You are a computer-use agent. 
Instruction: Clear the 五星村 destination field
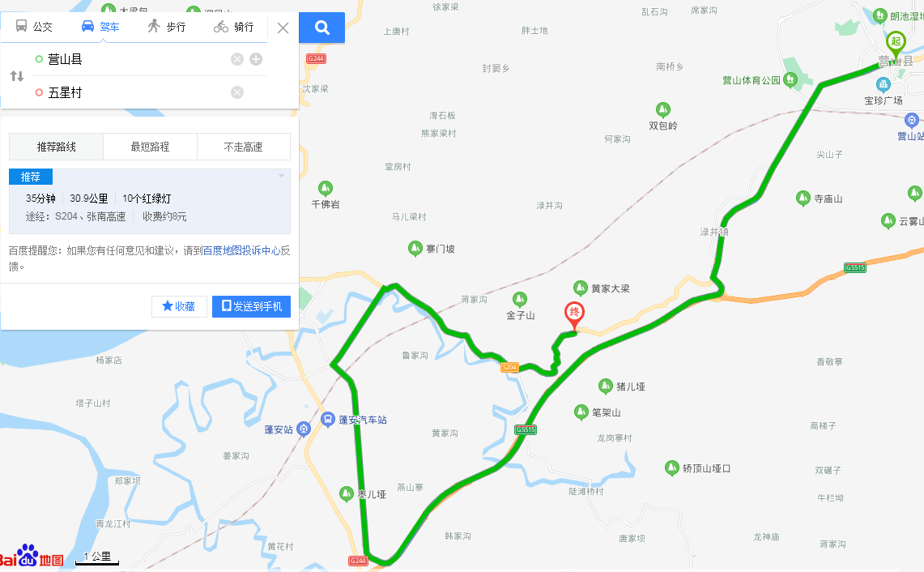click(x=237, y=92)
